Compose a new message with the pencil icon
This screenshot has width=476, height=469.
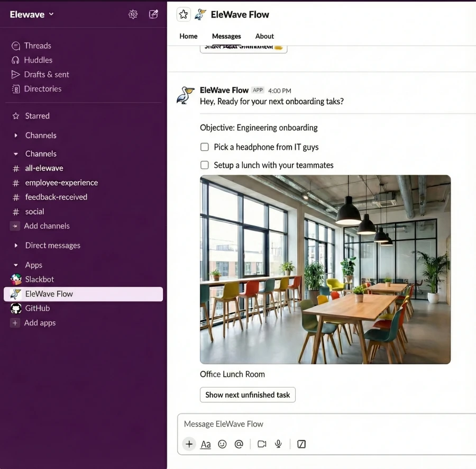tap(153, 14)
